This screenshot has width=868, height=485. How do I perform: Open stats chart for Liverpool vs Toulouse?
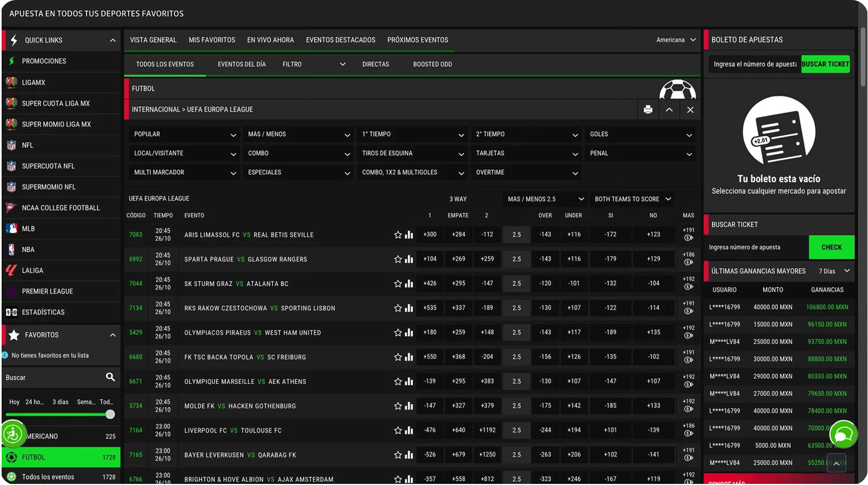(x=409, y=431)
